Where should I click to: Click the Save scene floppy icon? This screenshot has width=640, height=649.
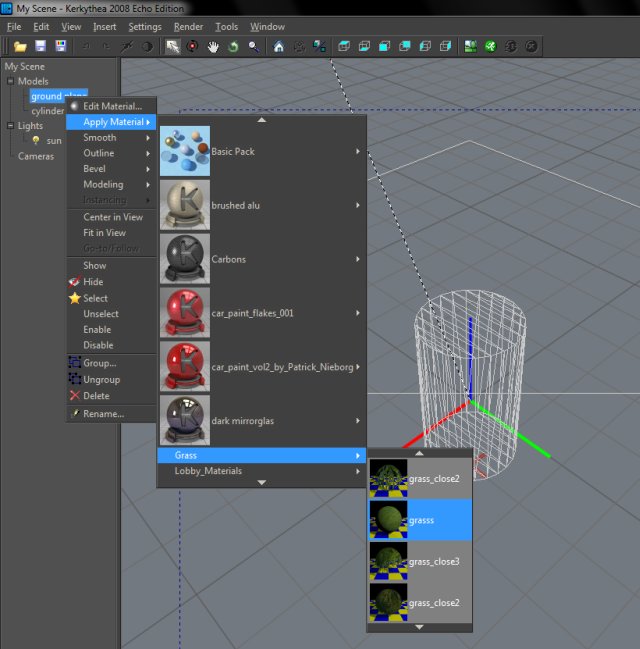(41, 46)
